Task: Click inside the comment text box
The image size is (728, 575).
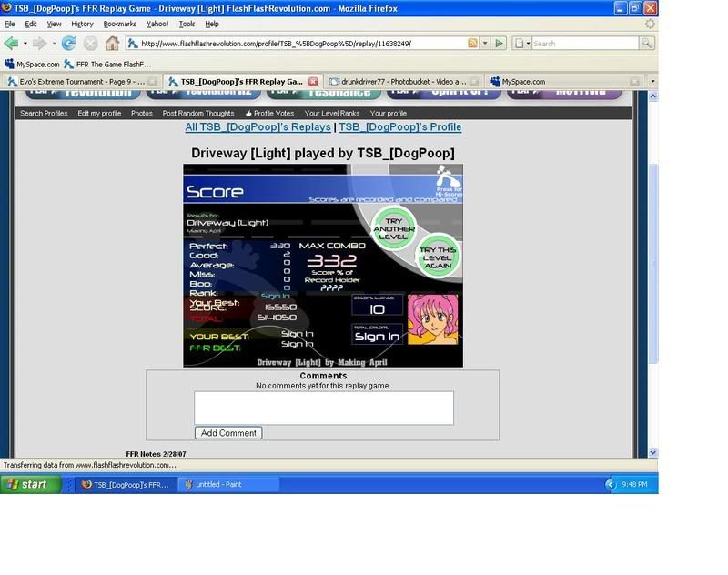Action: (323, 408)
